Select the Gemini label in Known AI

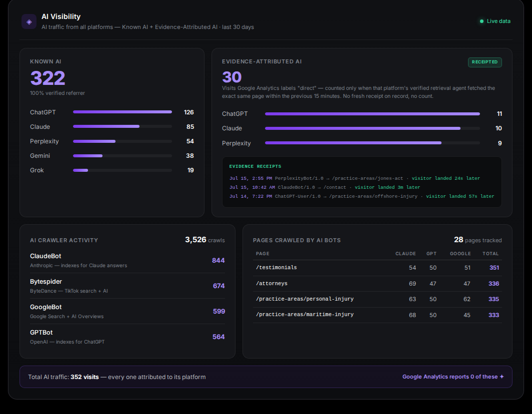pyautogui.click(x=40, y=156)
